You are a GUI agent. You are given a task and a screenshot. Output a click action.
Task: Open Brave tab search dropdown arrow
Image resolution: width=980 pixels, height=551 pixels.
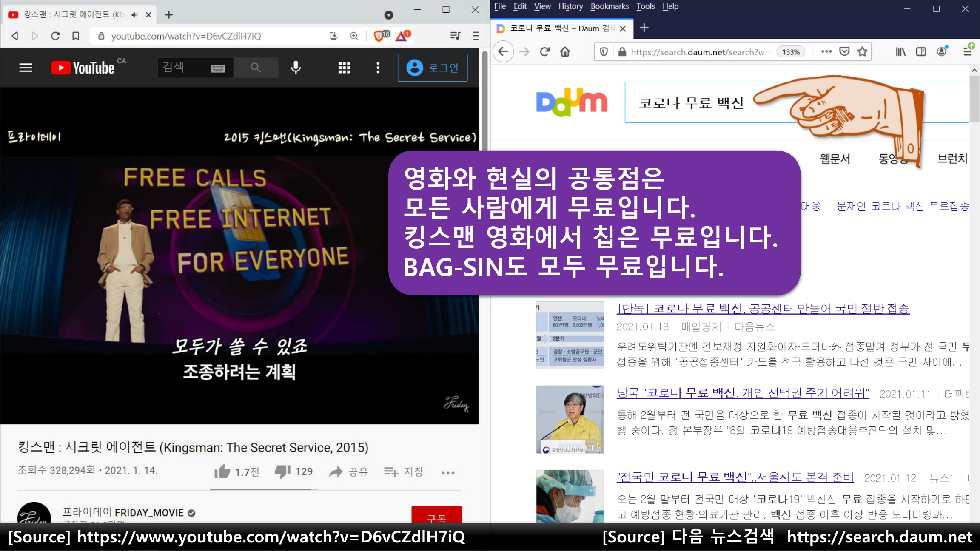tap(388, 15)
